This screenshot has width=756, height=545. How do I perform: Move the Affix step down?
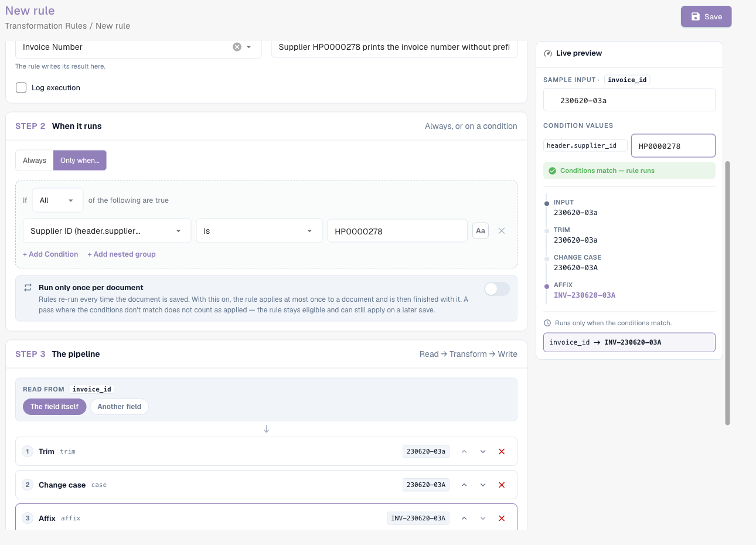point(483,519)
